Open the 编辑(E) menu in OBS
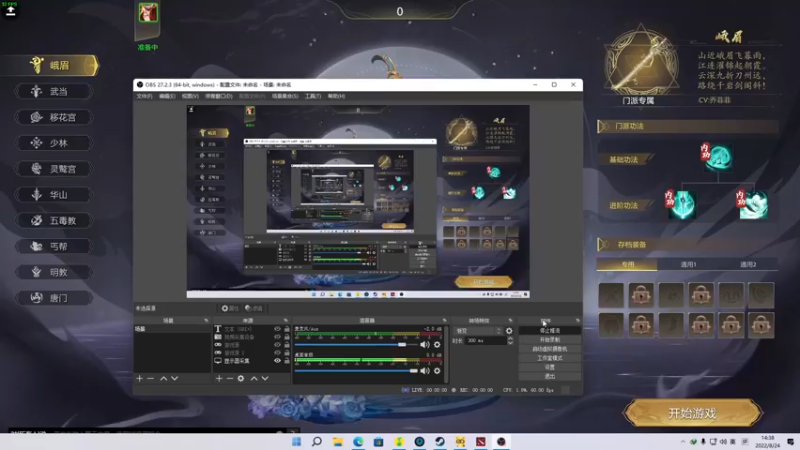The width and height of the screenshot is (800, 450). (x=167, y=96)
